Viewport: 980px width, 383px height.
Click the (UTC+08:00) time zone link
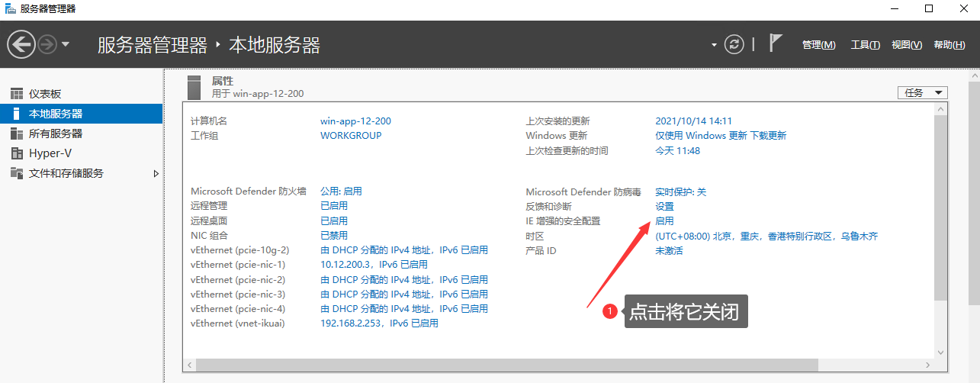766,237
